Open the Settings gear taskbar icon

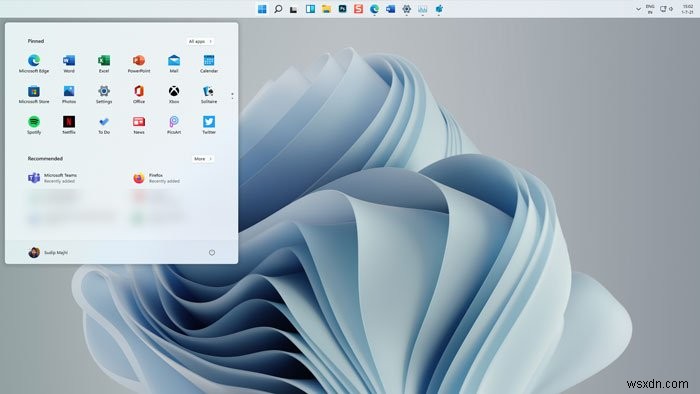tap(407, 9)
